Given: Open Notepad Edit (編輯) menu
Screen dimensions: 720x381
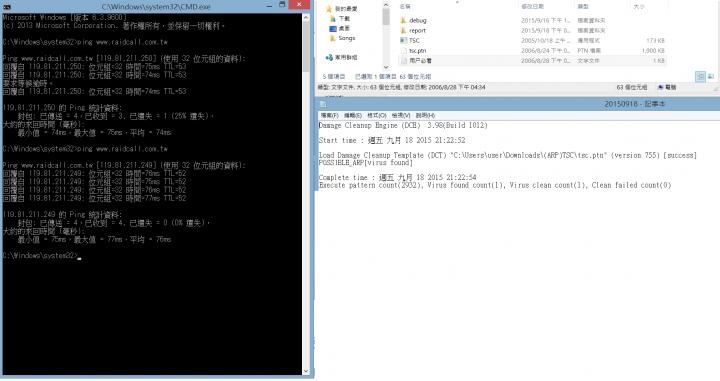Looking at the screenshot, I should (x=353, y=115).
